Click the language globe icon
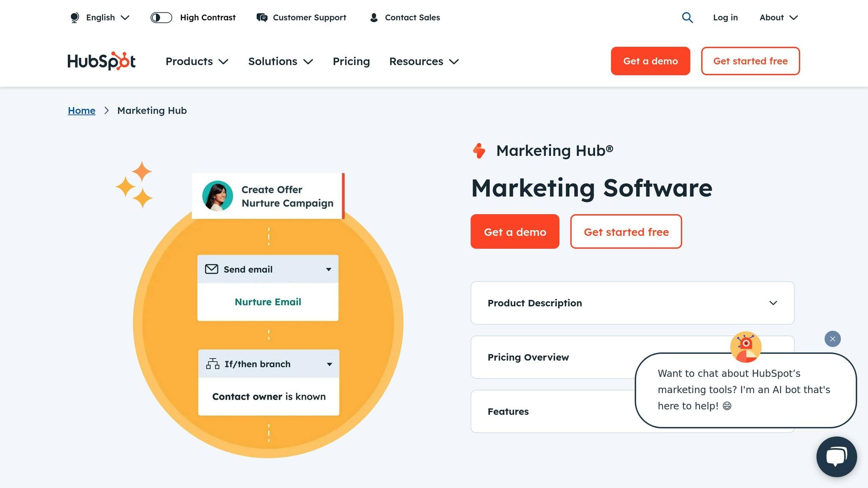The image size is (868, 488). click(75, 17)
